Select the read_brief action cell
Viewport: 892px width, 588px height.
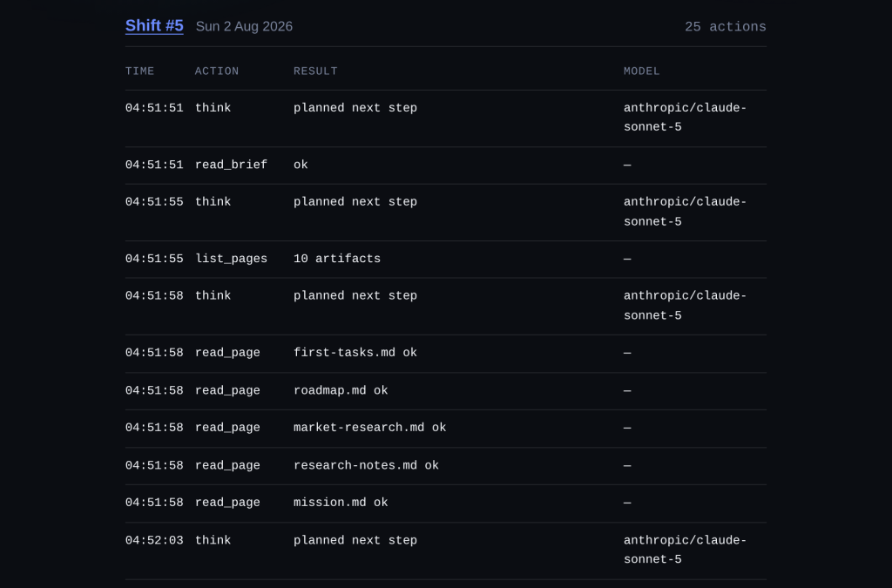[231, 165]
